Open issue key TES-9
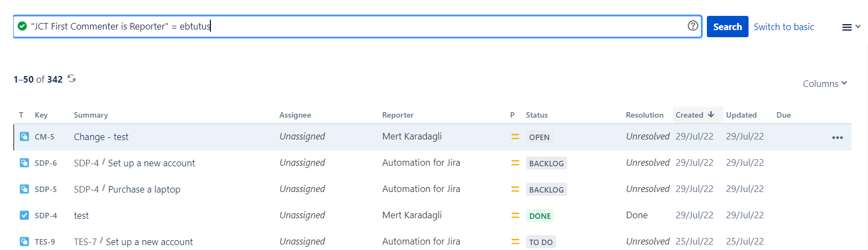 tap(44, 242)
